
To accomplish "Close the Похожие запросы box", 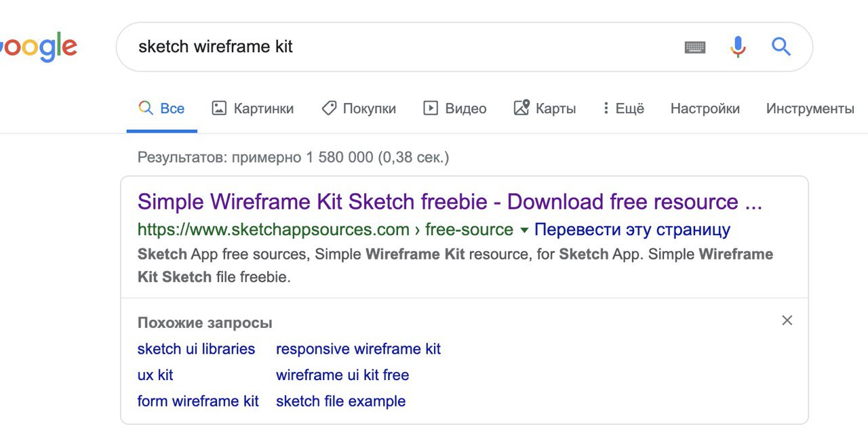I will point(787,320).
